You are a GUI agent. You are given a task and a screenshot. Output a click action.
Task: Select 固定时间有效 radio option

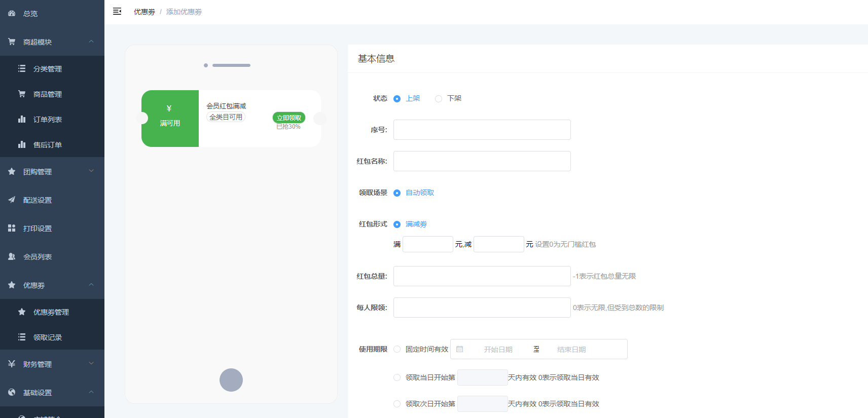(397, 350)
